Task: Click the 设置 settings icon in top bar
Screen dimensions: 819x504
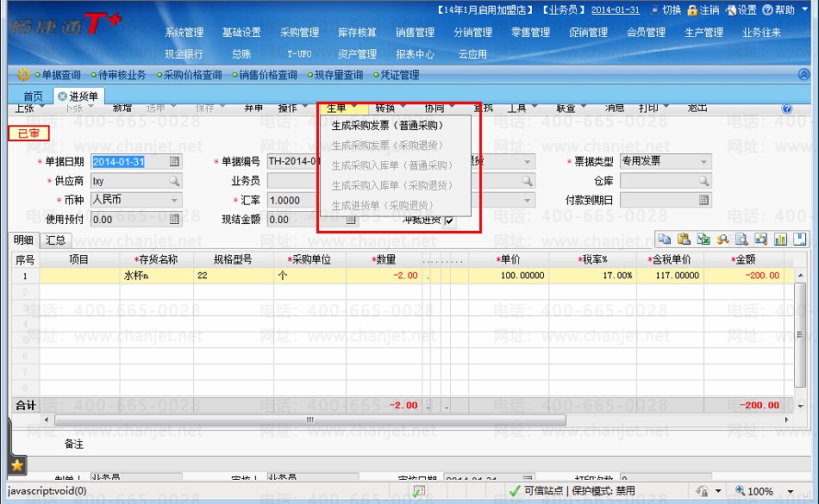Action: [x=731, y=10]
